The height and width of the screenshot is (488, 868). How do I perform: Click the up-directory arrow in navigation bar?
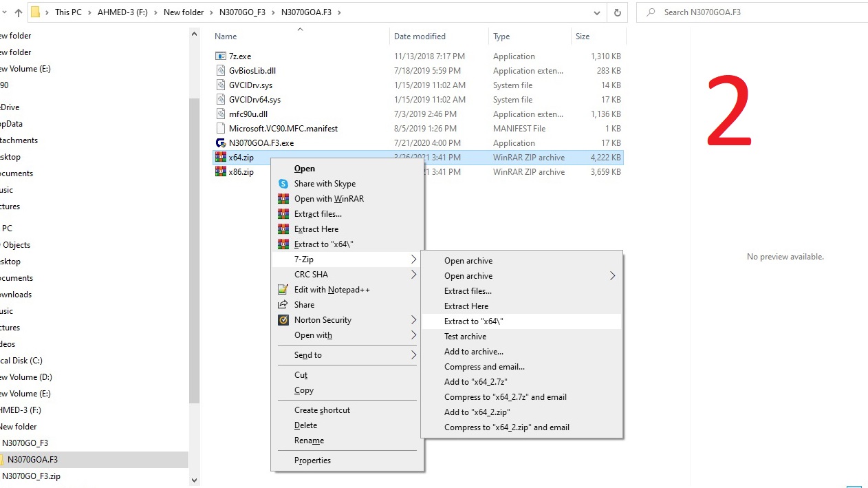point(19,12)
